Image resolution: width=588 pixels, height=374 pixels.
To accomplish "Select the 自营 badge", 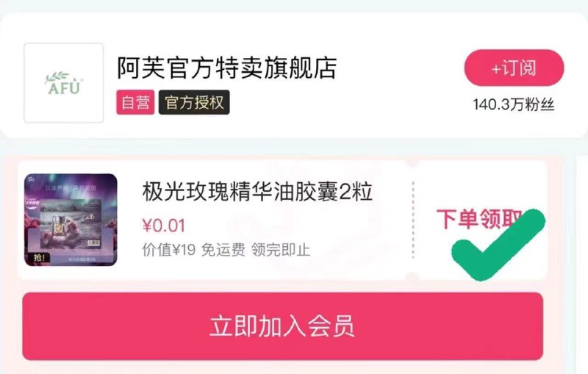I will coord(135,102).
